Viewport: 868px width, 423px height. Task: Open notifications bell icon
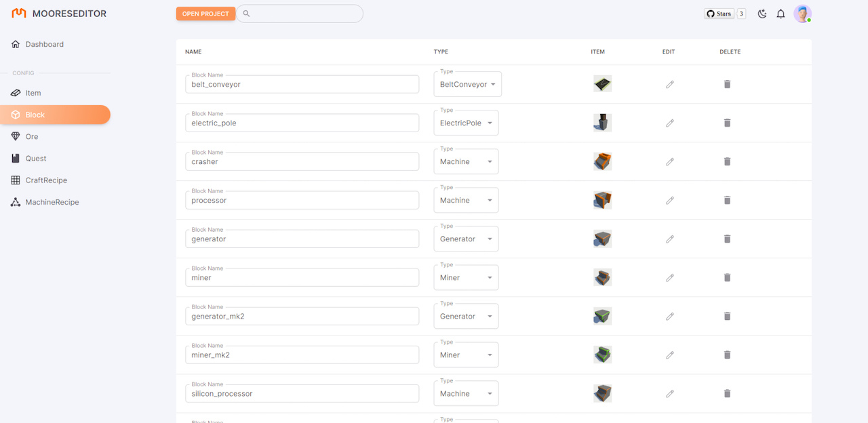[781, 14]
